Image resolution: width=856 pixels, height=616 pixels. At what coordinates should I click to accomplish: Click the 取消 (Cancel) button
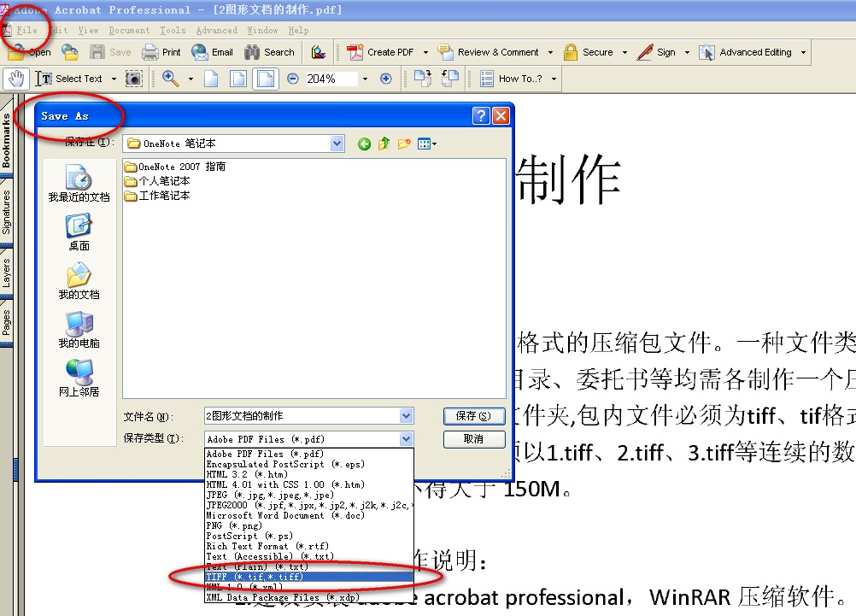click(473, 439)
